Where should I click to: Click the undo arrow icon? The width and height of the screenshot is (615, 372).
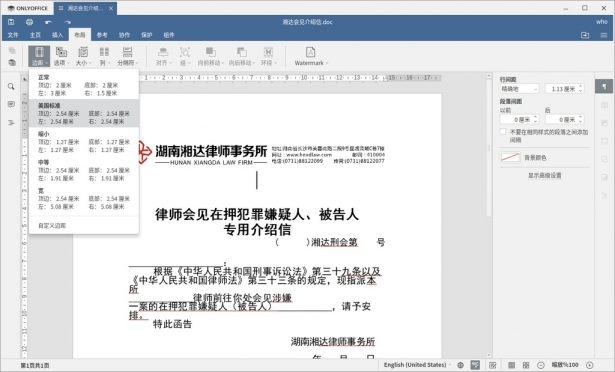tap(48, 22)
